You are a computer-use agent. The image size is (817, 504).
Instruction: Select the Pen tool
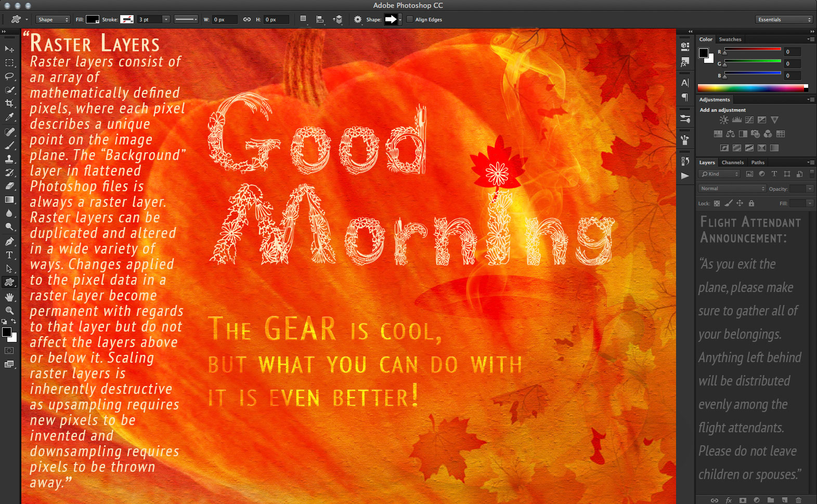click(9, 241)
